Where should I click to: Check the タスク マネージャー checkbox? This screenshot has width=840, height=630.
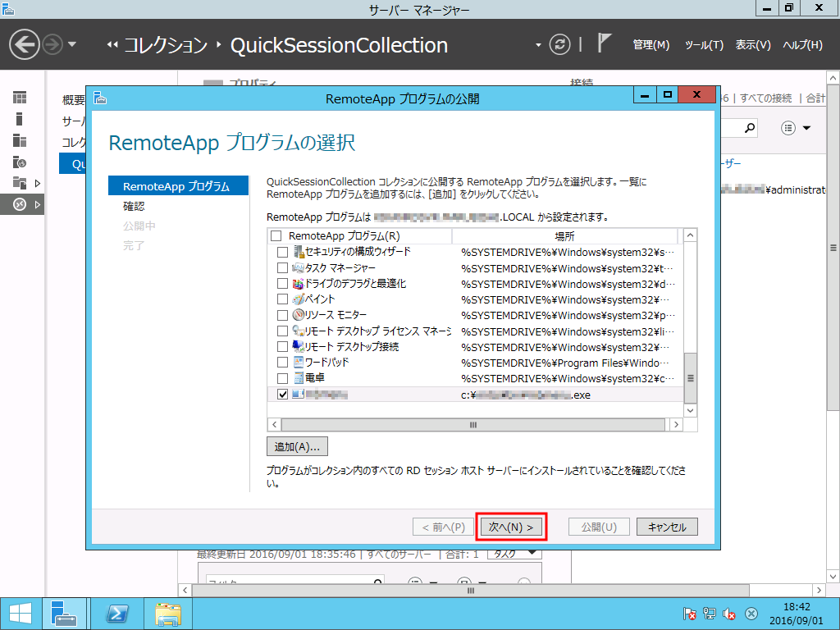[282, 267]
